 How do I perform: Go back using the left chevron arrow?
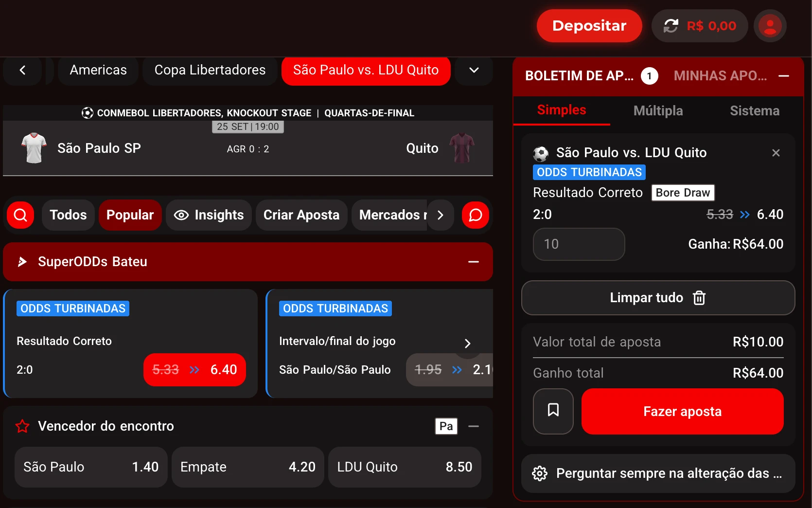pos(22,70)
